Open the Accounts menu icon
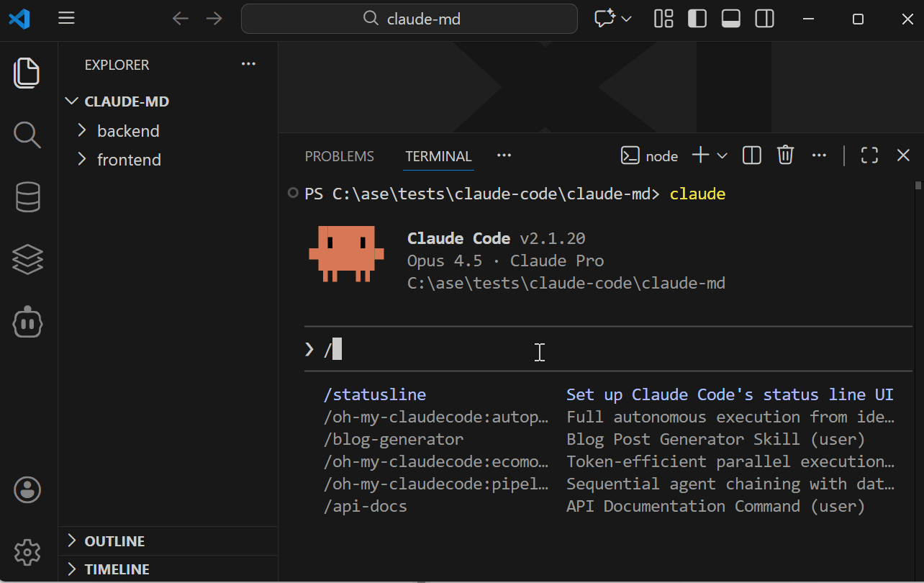The height and width of the screenshot is (583, 924). pos(27,490)
